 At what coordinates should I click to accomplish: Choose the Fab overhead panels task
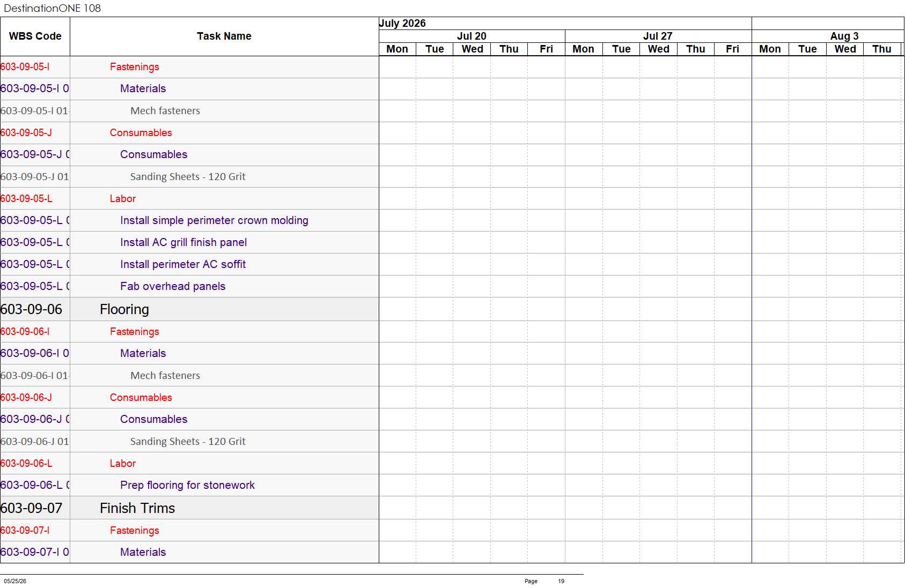[x=173, y=286]
